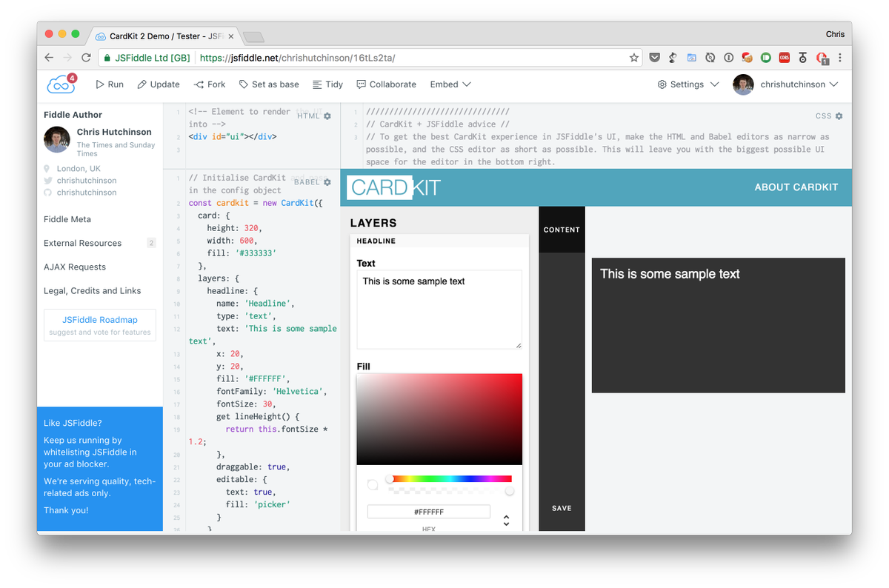The image size is (889, 588).
Task: Click the 'Fiddle Author' heading
Action: point(73,115)
